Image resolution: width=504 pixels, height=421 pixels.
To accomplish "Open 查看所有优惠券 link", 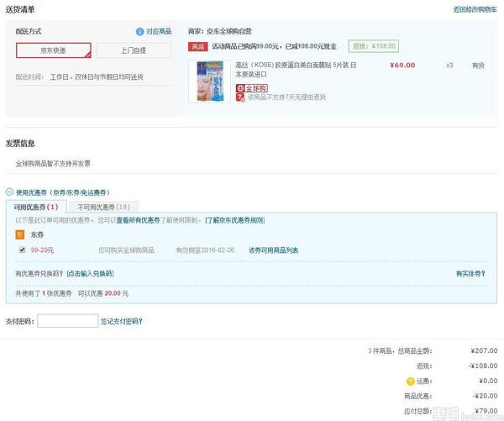I will [x=138, y=220].
